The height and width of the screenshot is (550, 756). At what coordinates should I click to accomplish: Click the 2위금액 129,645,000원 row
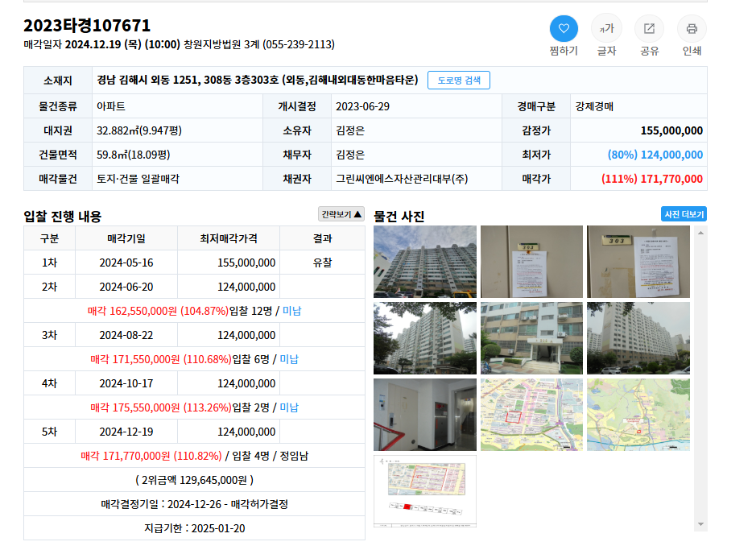(x=194, y=480)
